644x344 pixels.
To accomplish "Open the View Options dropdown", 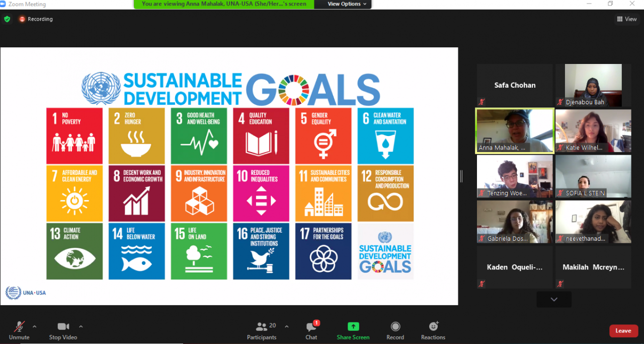I will [x=347, y=4].
